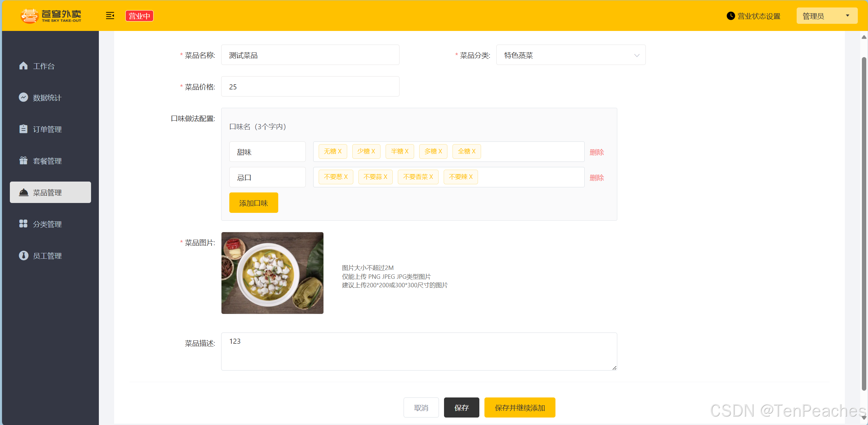Open 工作台 in the sidebar
Screen dimensions: 868x425
(x=50, y=66)
